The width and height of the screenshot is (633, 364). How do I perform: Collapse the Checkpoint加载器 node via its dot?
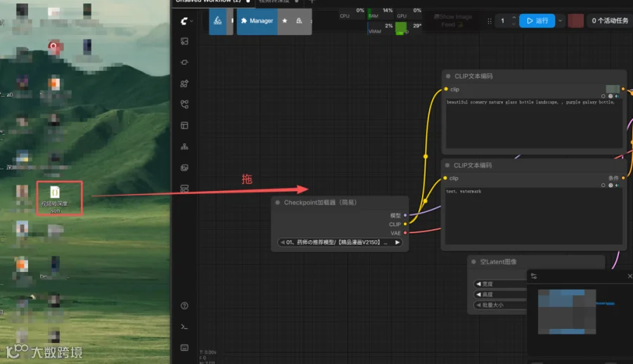click(278, 202)
